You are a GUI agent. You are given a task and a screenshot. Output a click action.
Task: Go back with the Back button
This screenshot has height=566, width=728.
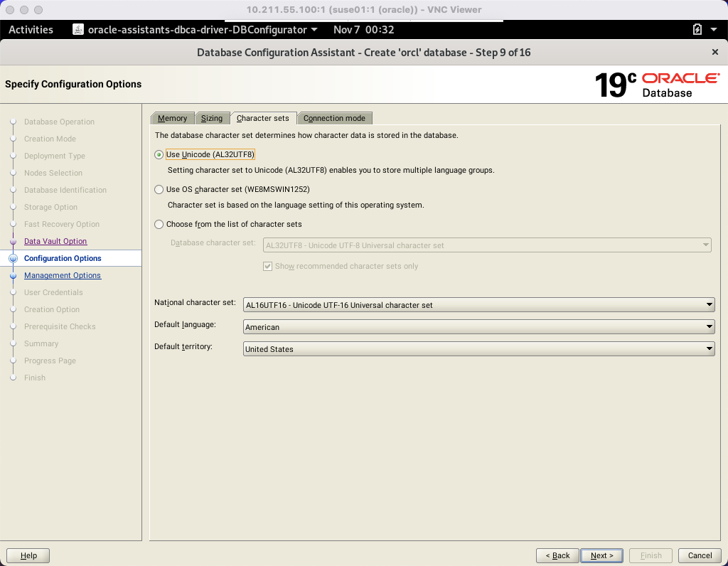[x=557, y=555]
